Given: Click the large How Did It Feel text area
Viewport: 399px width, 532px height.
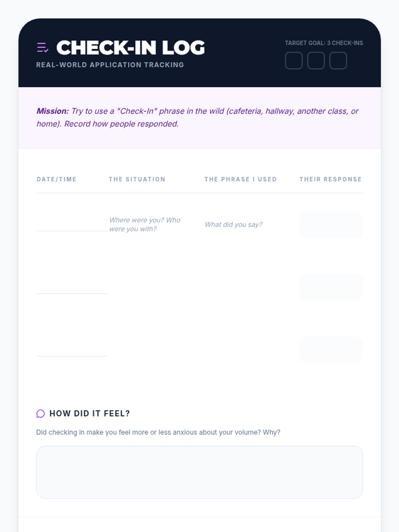Looking at the screenshot, I should [x=199, y=472].
